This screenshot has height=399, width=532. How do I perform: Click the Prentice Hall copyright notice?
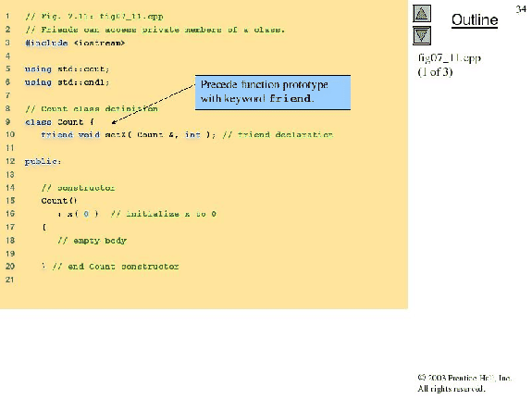tap(464, 383)
